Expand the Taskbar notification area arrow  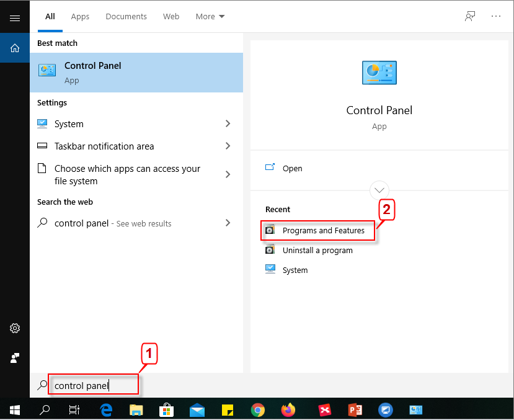[228, 146]
